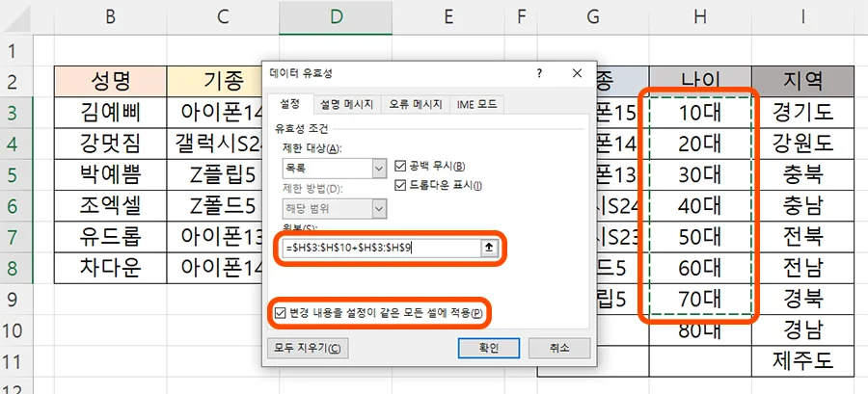Image resolution: width=868 pixels, height=394 pixels.
Task: Click cell containing Z폴드5 in column C
Action: point(215,206)
